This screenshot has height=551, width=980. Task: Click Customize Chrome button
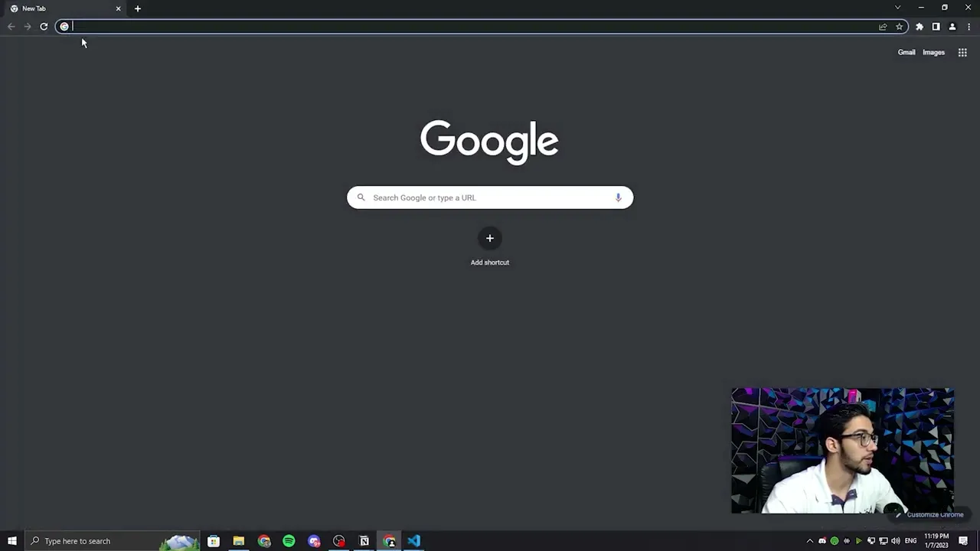point(929,514)
